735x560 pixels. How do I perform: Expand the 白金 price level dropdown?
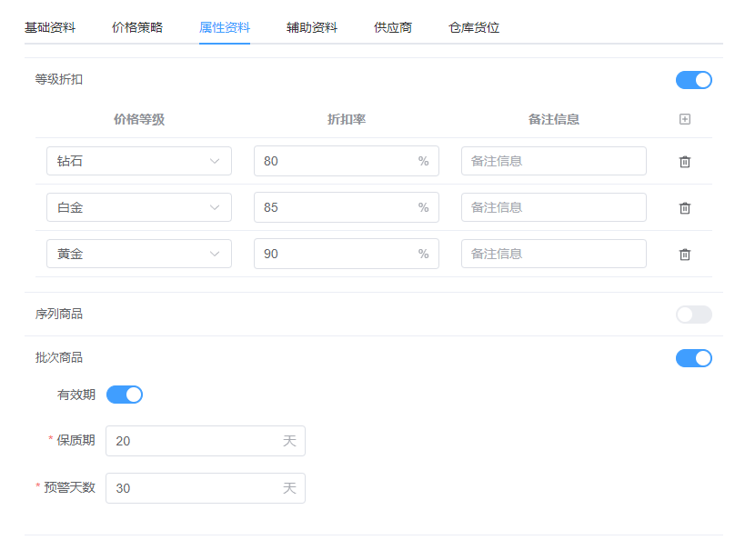[139, 207]
